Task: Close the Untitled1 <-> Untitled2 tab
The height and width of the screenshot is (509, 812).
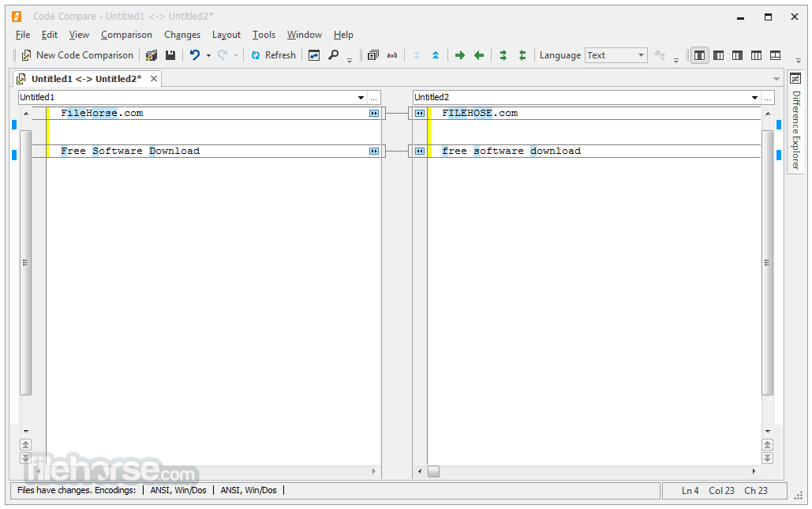Action: click(154, 79)
